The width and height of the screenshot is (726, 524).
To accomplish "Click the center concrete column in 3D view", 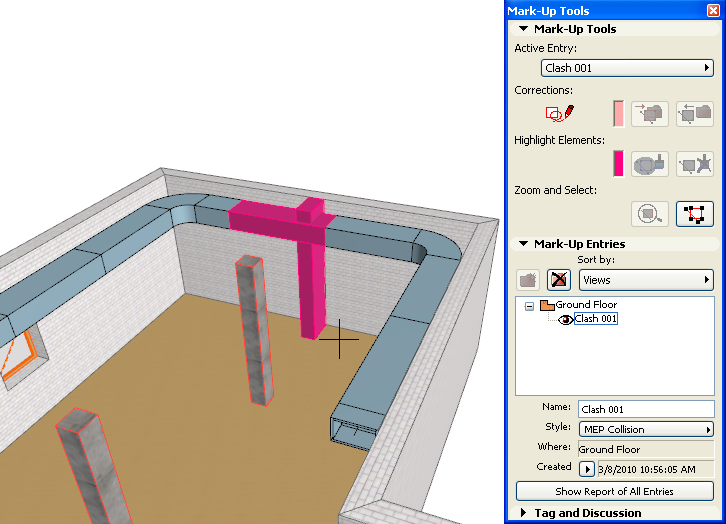I will tap(255, 331).
